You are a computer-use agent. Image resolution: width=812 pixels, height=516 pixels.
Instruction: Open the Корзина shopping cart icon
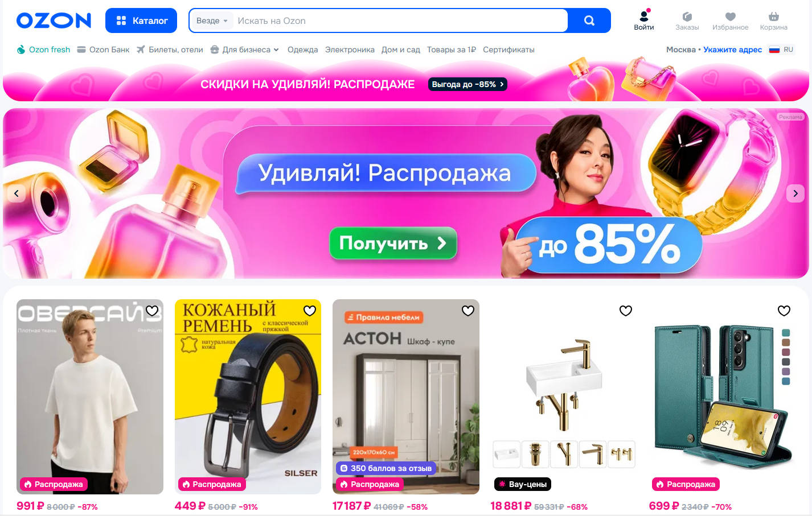click(x=773, y=20)
